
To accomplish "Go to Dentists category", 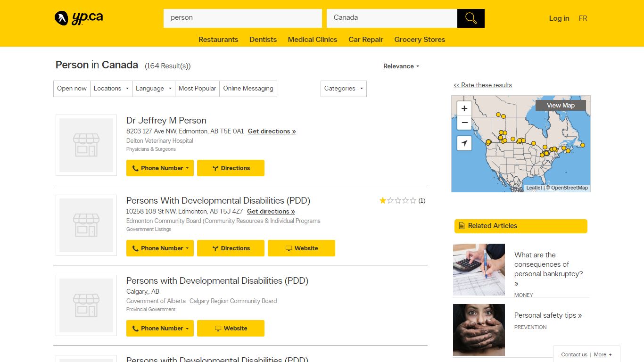I will click(x=263, y=40).
